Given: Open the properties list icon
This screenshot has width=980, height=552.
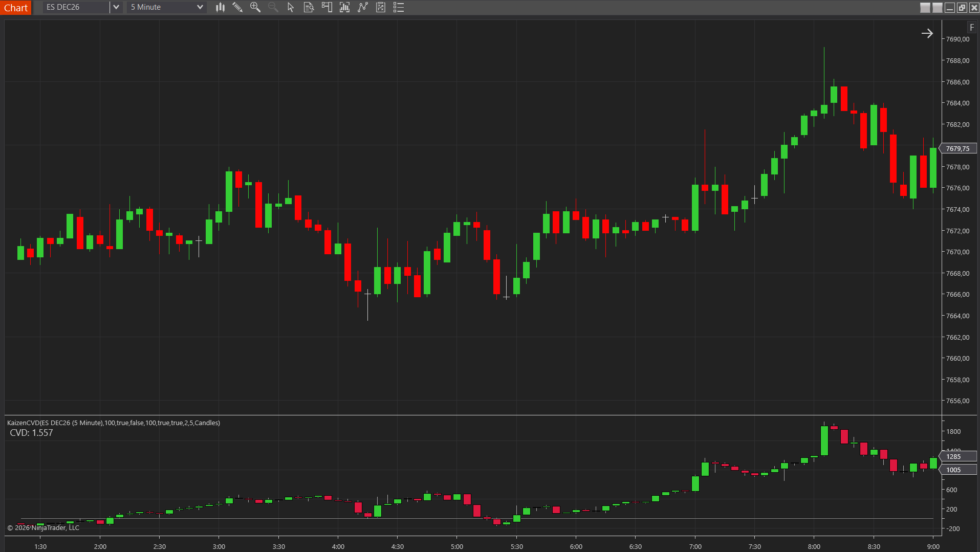Looking at the screenshot, I should (399, 7).
